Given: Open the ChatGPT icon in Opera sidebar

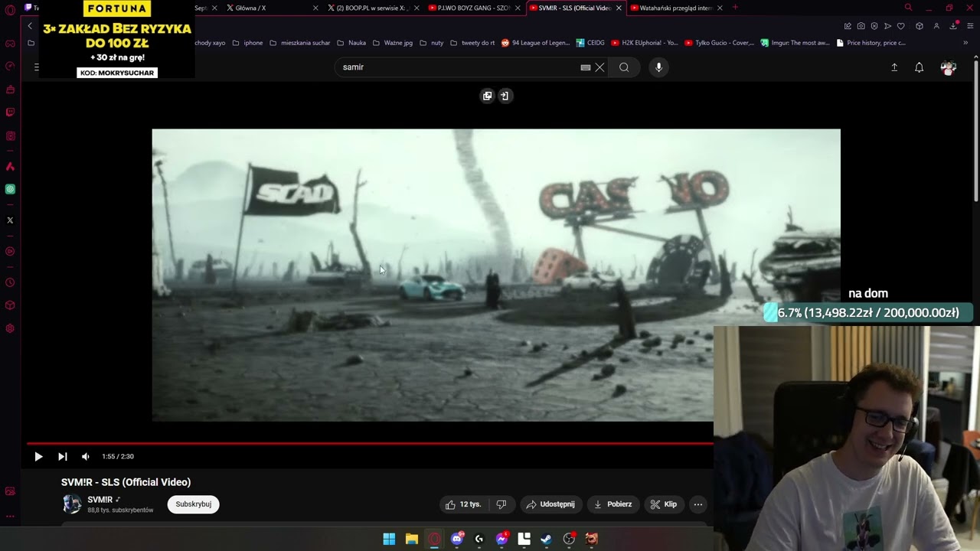Looking at the screenshot, I should point(10,189).
